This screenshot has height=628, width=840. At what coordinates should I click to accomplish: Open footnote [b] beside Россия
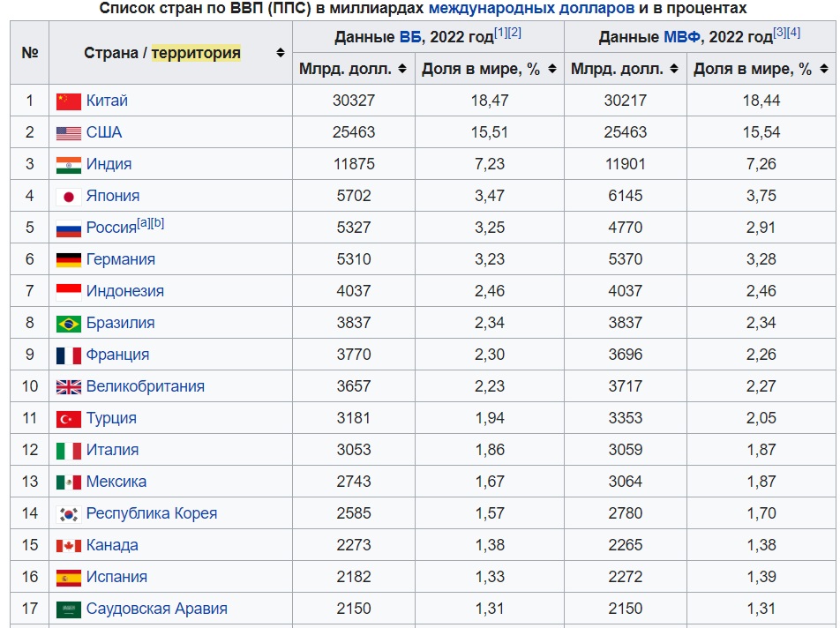(157, 223)
